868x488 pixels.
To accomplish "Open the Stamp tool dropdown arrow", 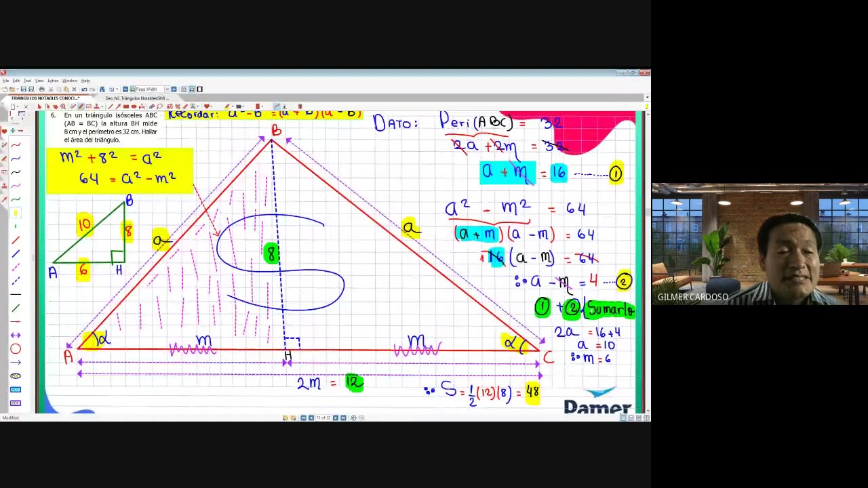I will click(x=102, y=106).
